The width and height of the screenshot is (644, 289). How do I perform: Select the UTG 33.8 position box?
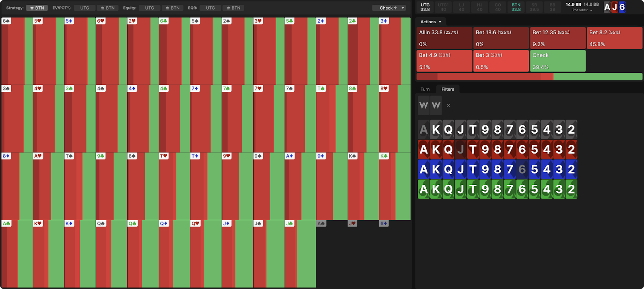coord(425,7)
